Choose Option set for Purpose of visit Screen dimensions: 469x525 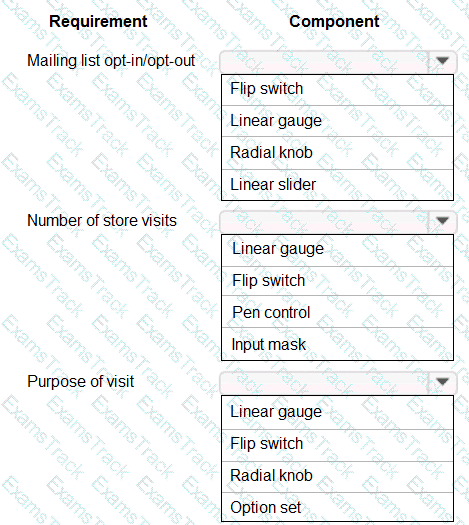[337, 507]
